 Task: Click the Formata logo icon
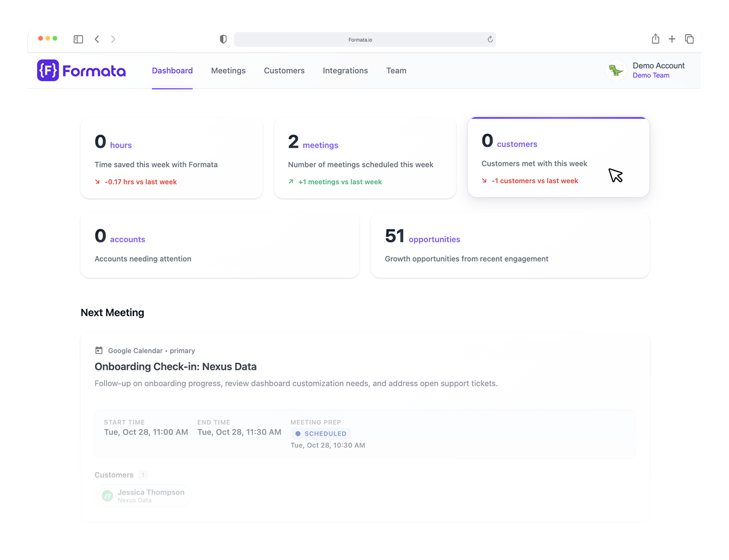point(47,70)
